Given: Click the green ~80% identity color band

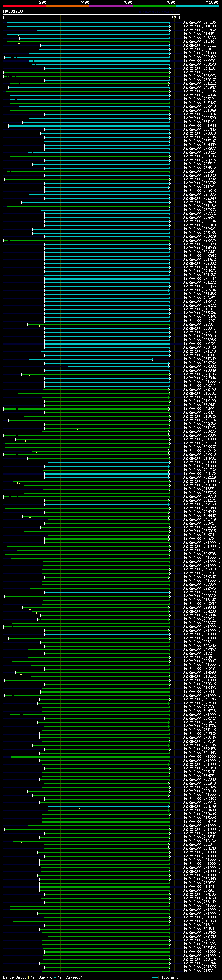Looking at the screenshot, I should 154,6.
